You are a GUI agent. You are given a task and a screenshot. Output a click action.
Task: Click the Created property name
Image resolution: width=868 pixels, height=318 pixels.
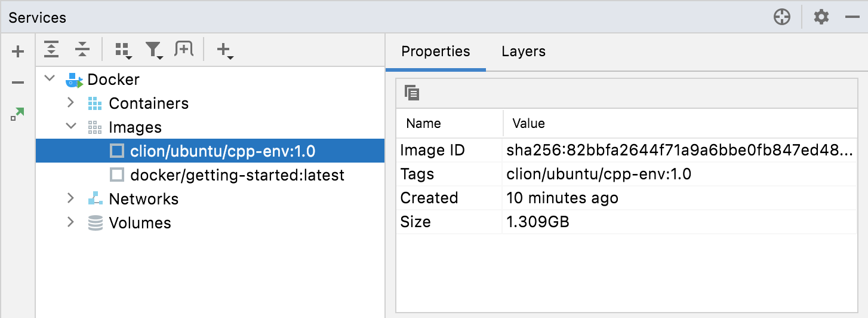point(429,198)
